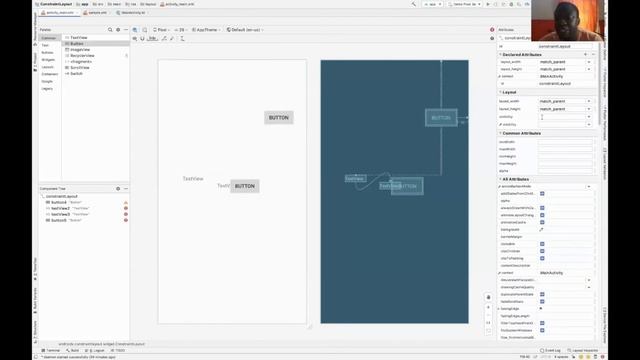Minimize the Component Tree panel
Screen dimensions: 640x360
point(126,189)
